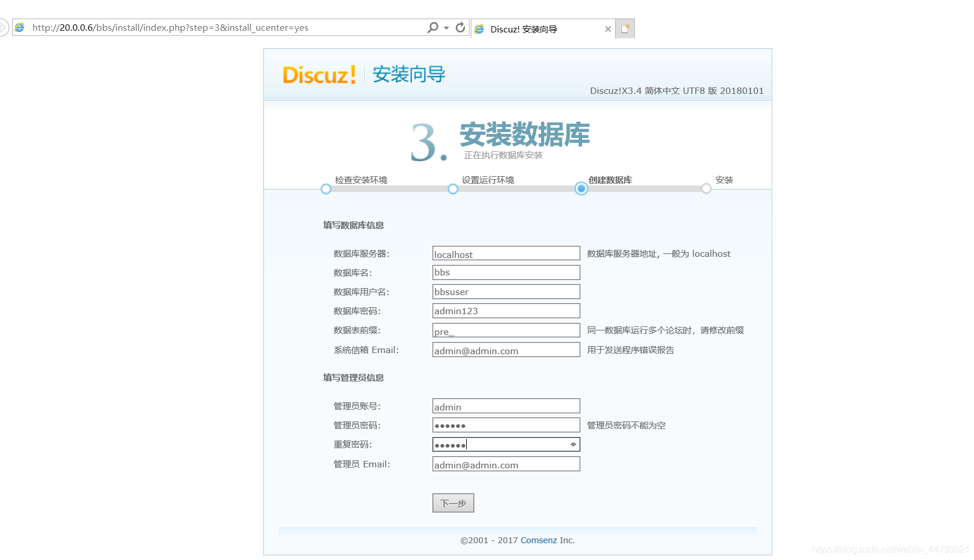Click the 数据库名 field containing bbs
This screenshot has width=974, height=560.
coord(506,272)
